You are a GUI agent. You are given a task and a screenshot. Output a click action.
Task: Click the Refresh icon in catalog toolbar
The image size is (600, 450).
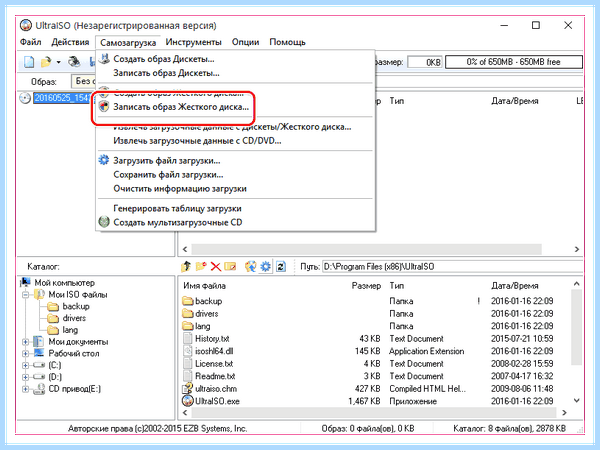(281, 266)
